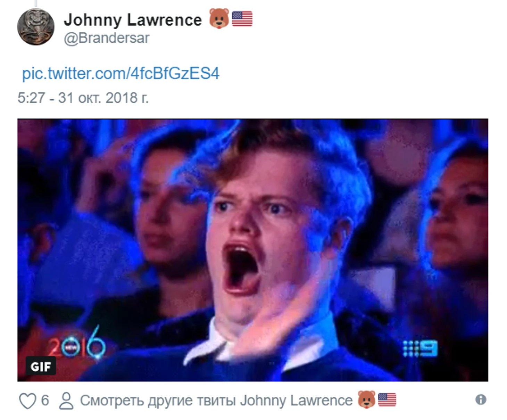The width and height of the screenshot is (507, 420).
Task: Click the bear emoji beside the header name
Action: [x=219, y=18]
